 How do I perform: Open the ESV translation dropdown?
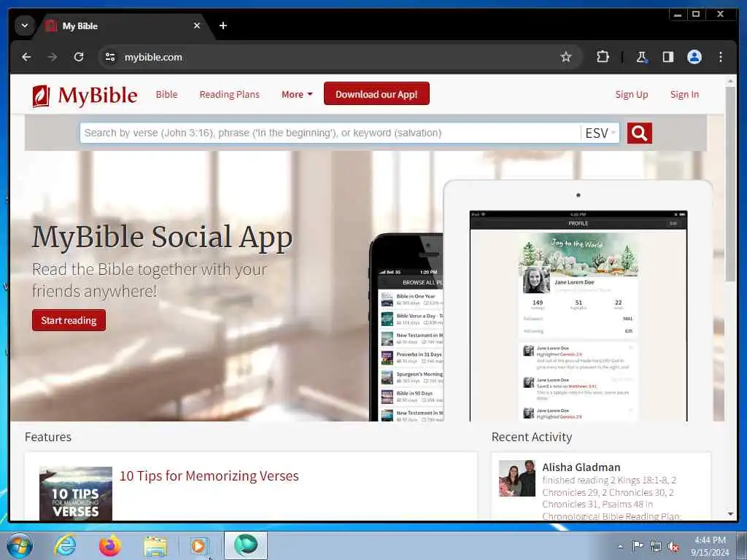(x=600, y=133)
